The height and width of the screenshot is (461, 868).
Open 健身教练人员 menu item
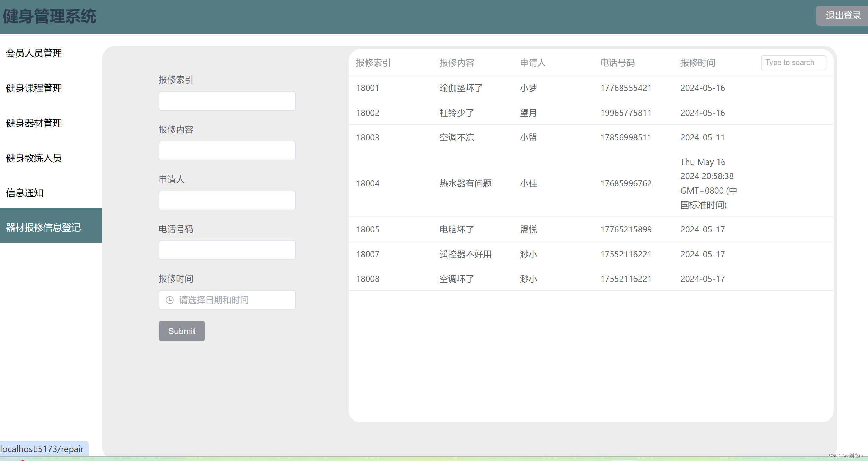click(34, 158)
